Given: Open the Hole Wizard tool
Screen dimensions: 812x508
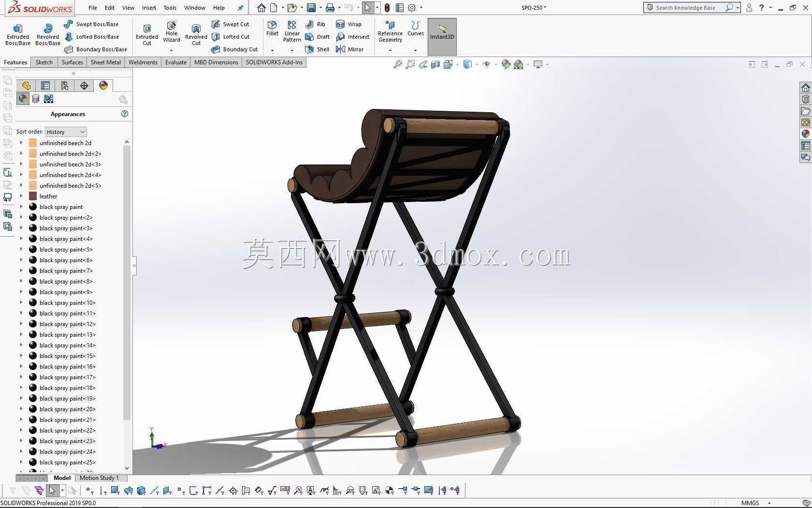Looking at the screenshot, I should pos(172,32).
